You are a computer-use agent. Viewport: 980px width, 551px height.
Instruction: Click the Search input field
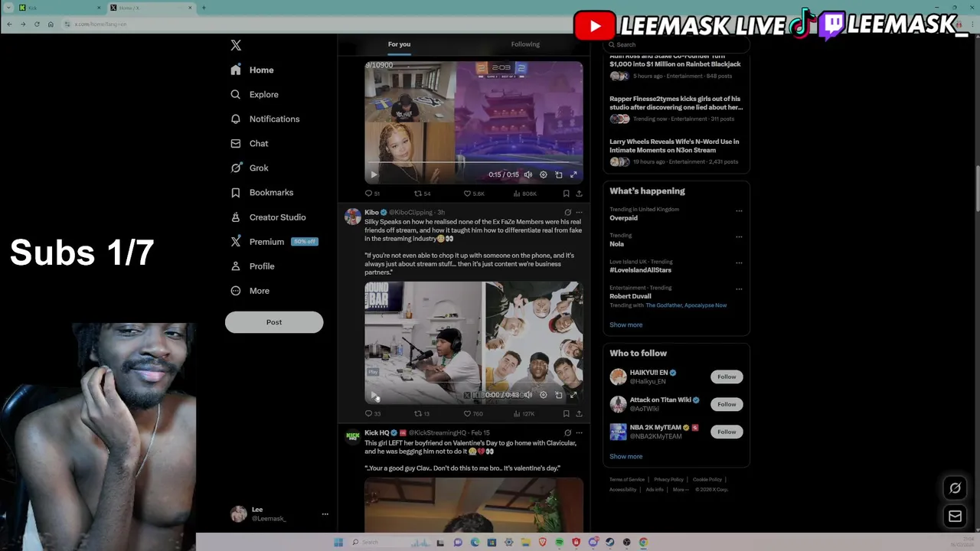pyautogui.click(x=678, y=44)
